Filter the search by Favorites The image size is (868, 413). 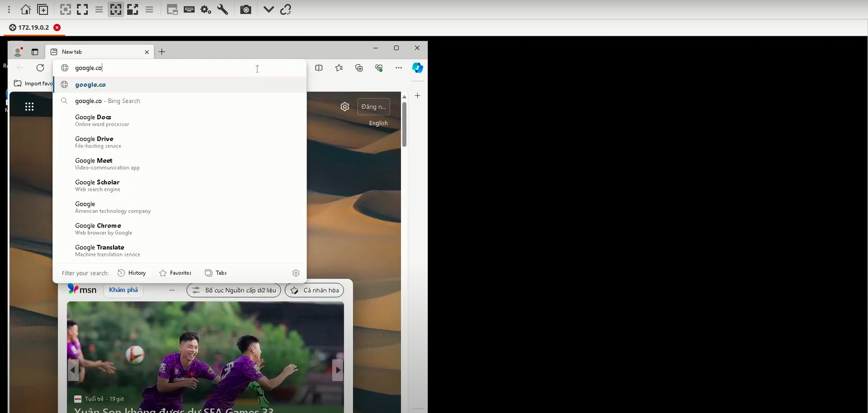click(175, 273)
